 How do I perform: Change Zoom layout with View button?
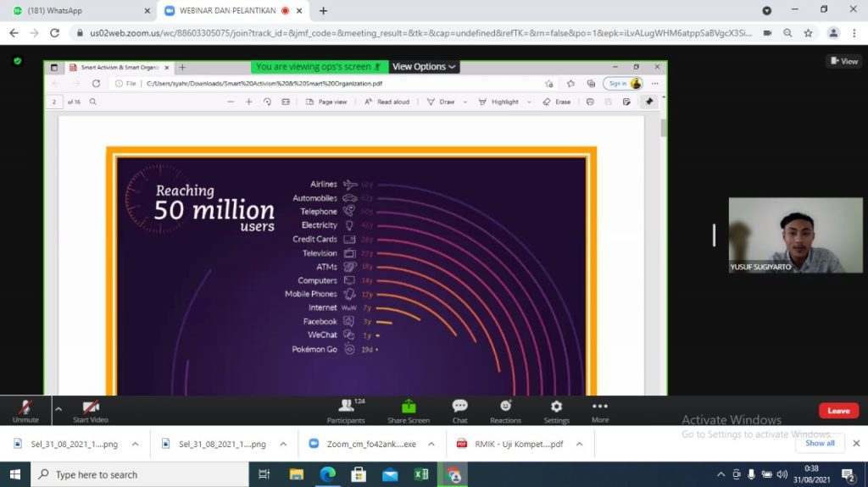click(x=844, y=61)
